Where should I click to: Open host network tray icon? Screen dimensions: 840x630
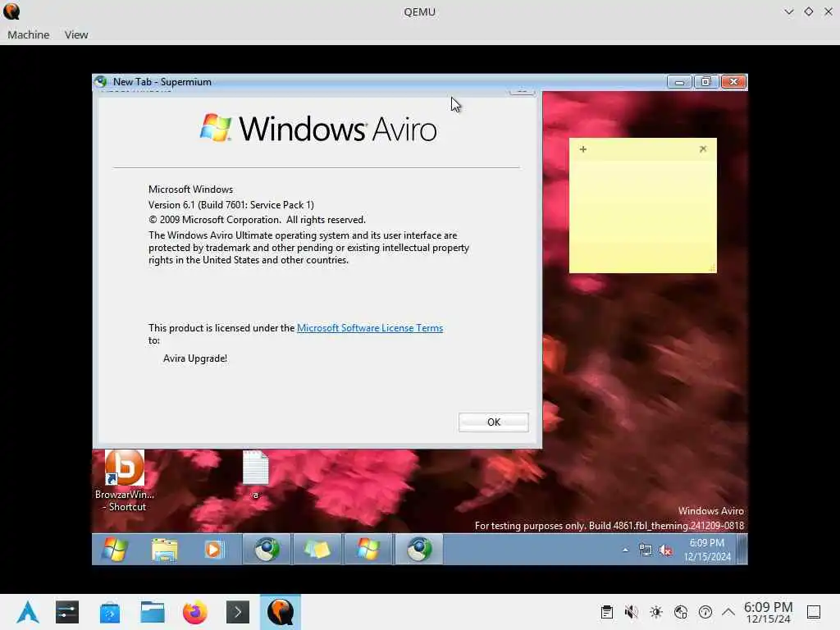click(680, 612)
